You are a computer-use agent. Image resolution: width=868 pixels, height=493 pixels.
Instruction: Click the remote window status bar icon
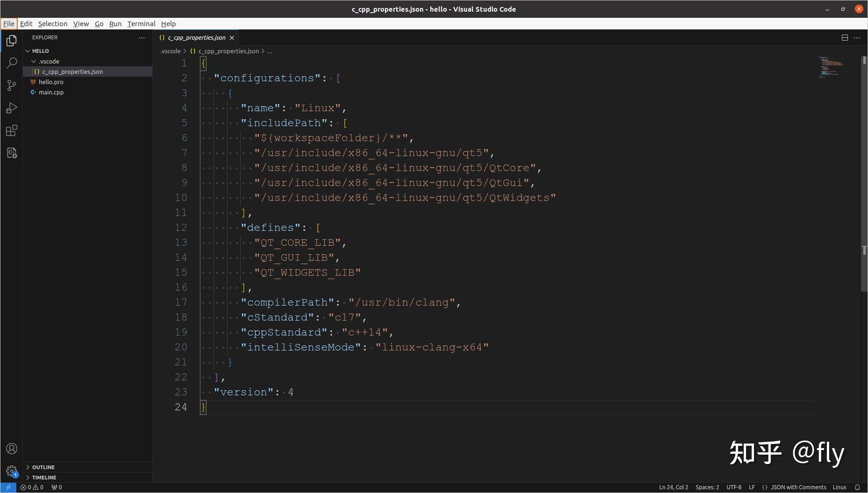[x=8, y=487]
